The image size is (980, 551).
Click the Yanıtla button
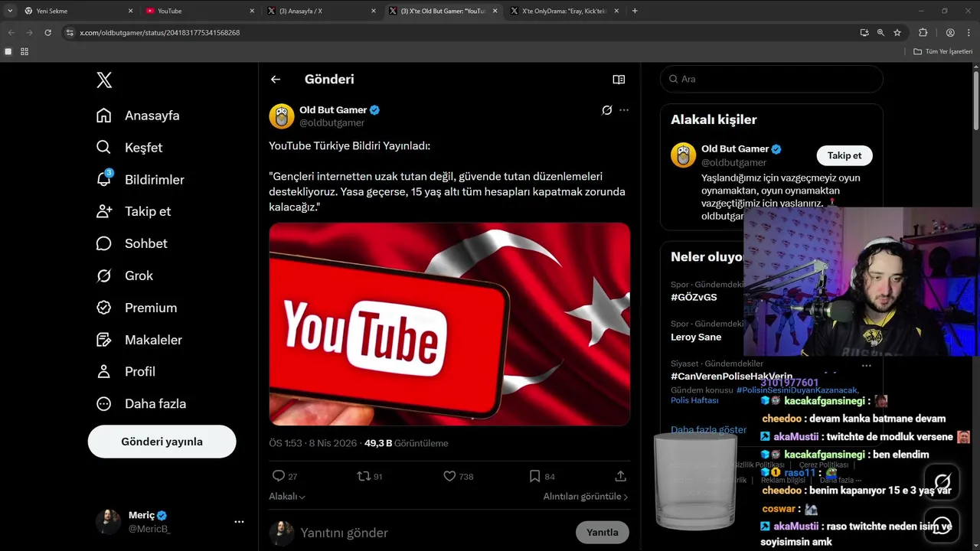(x=602, y=533)
